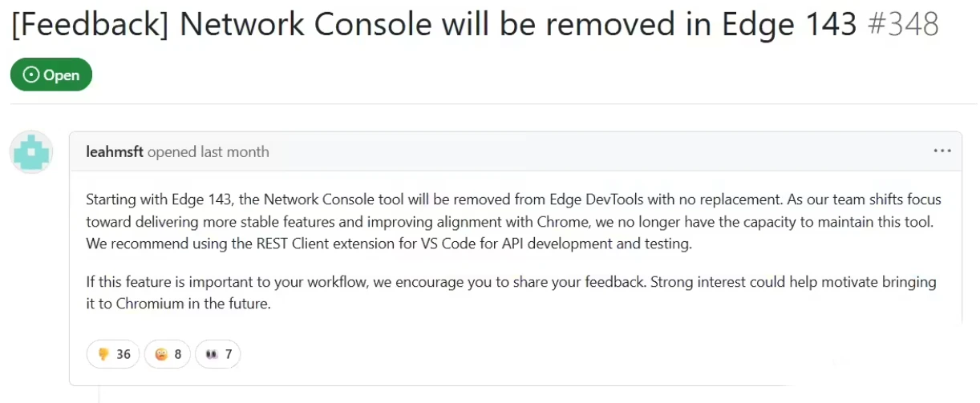Click the circle icon inside Open badge

point(31,75)
